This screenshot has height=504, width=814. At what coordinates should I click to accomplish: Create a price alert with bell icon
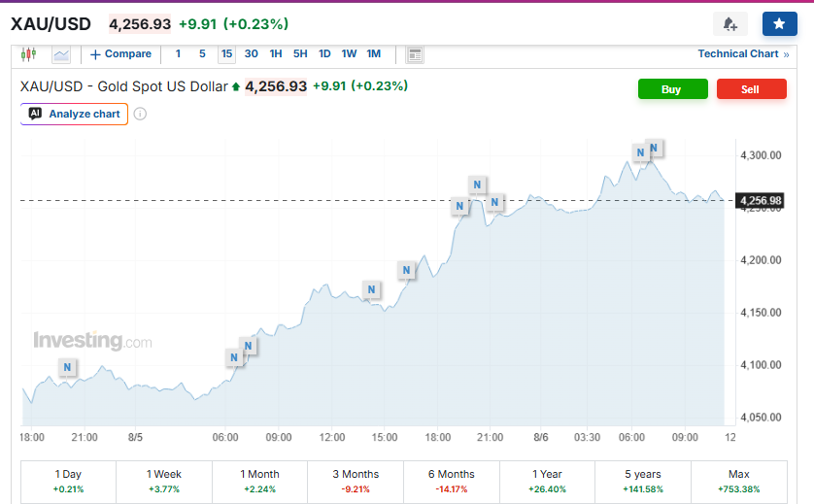click(x=729, y=24)
